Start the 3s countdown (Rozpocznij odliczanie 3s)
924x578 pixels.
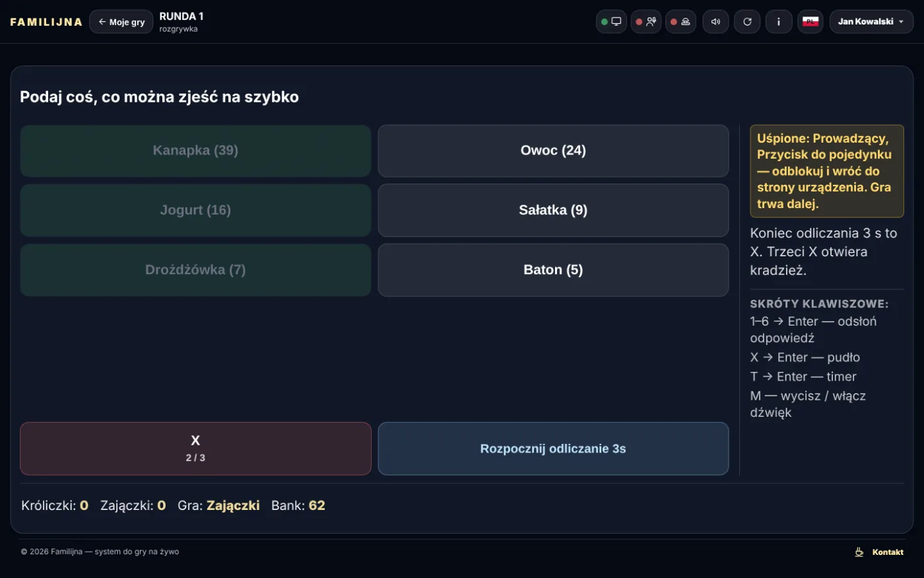coord(553,449)
